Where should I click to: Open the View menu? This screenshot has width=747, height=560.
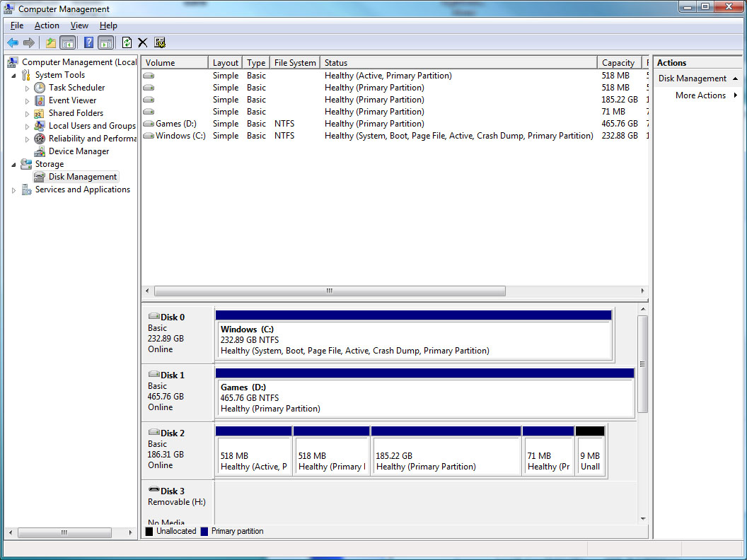[79, 25]
